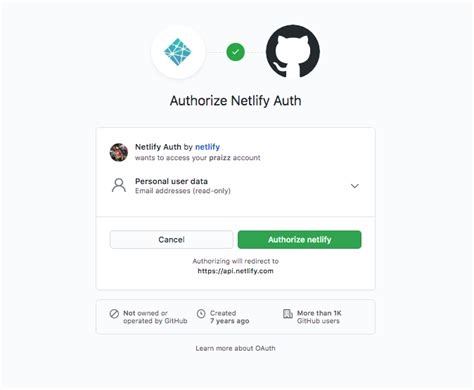Click the GitHub Octocat logo
474x390 pixels.
[x=293, y=52]
